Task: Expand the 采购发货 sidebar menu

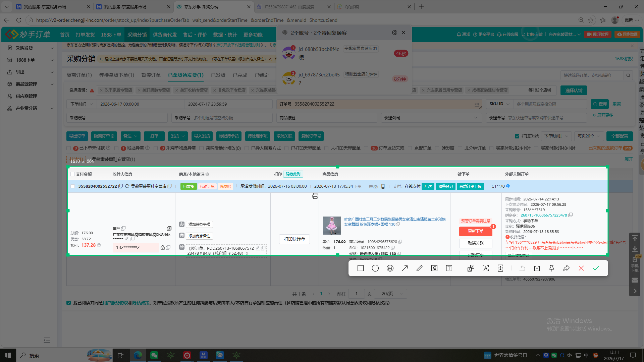Action: (x=31, y=48)
